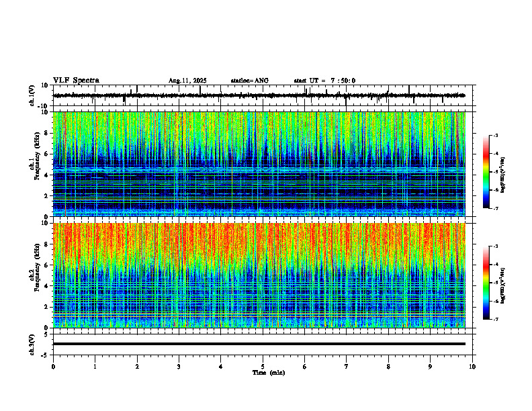Viewport: 532px width, 411px height.
Task: Click the "ch.1(V)" waveform axis label
Action: [32, 95]
